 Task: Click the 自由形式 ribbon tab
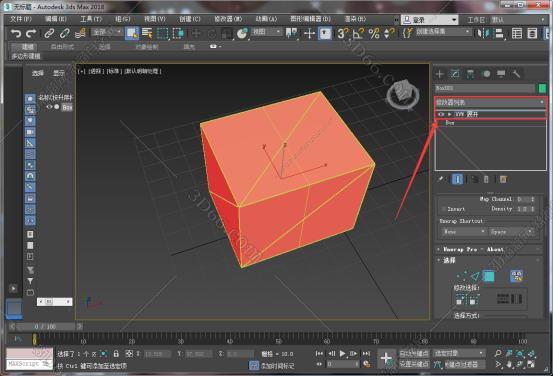tap(62, 47)
